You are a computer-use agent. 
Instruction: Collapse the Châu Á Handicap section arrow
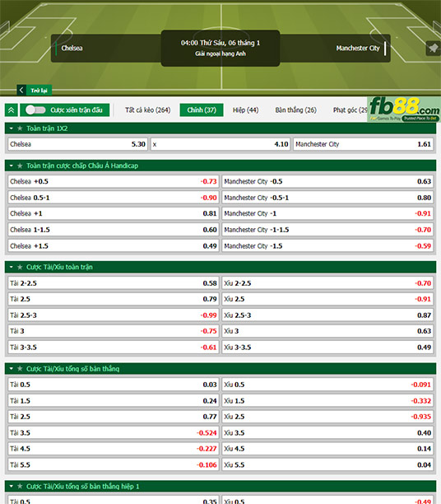pyautogui.click(x=12, y=166)
